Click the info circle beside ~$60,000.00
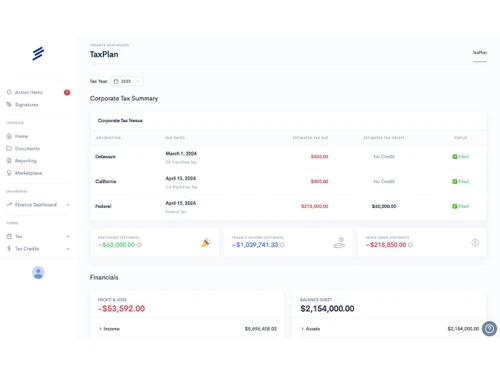 coord(139,245)
